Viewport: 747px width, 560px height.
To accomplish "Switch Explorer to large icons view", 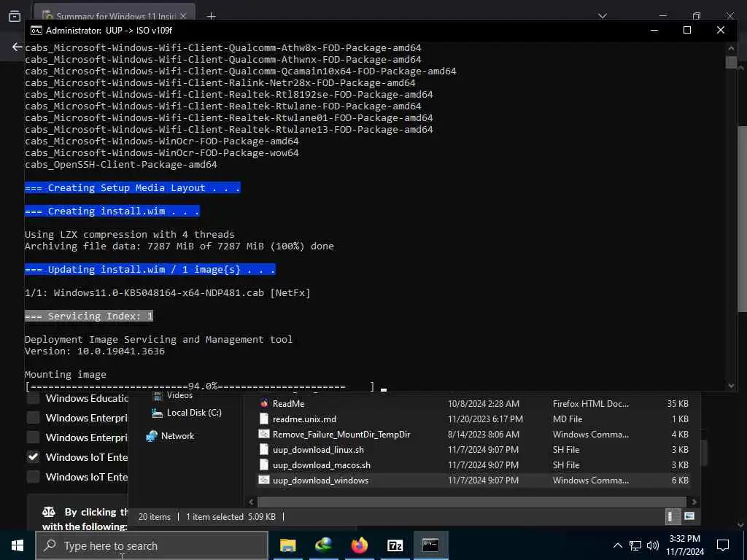I will (689, 516).
